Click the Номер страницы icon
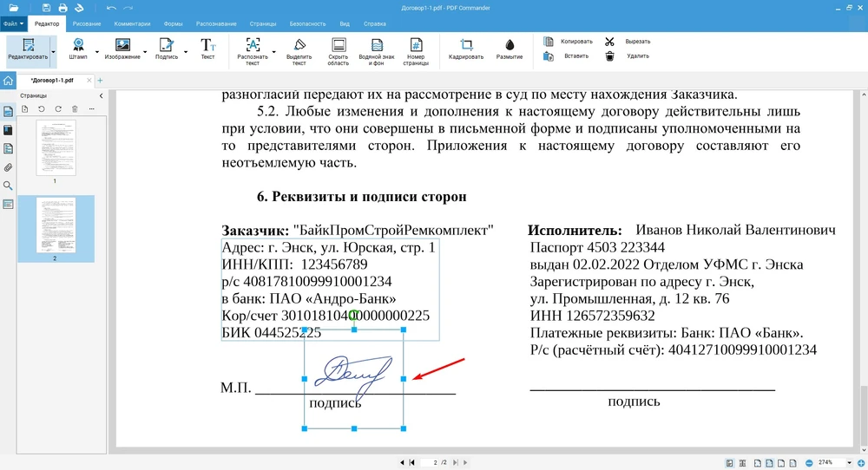Image resolution: width=868 pixels, height=470 pixels. click(x=416, y=51)
